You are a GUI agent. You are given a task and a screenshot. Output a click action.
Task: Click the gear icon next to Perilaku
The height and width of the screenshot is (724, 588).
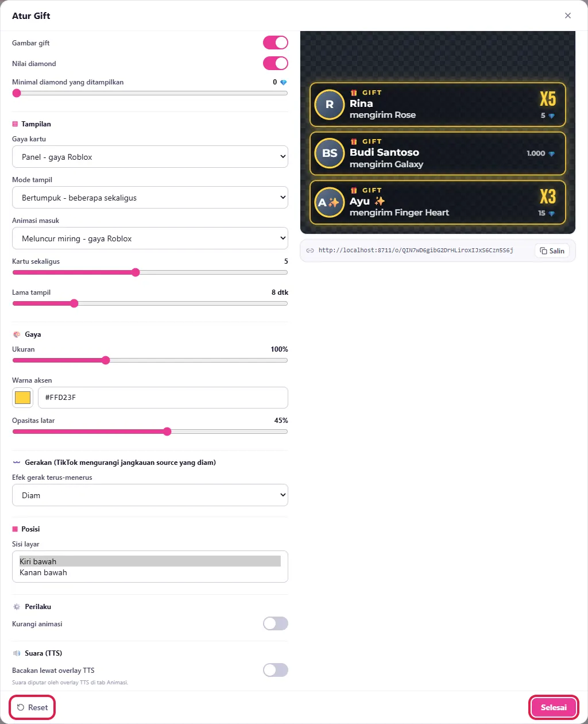point(17,607)
